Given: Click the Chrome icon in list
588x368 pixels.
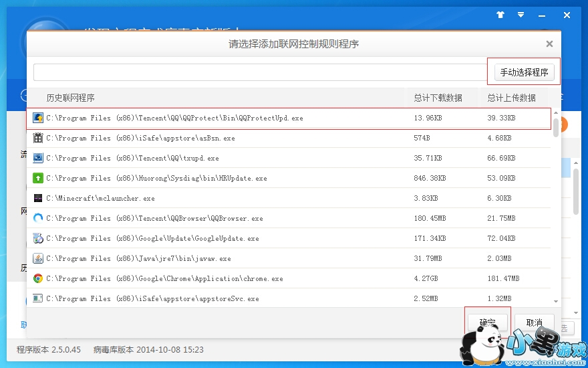Looking at the screenshot, I should click(x=38, y=278).
